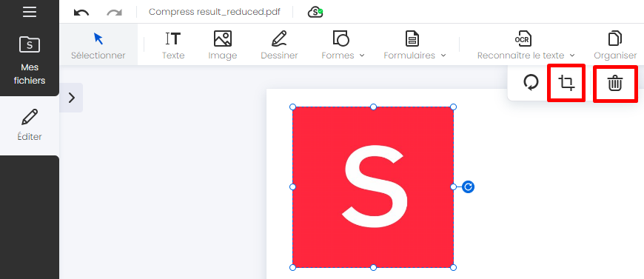The image size is (644, 279).
Task: Select the Dessiner pen tool
Action: 279,46
